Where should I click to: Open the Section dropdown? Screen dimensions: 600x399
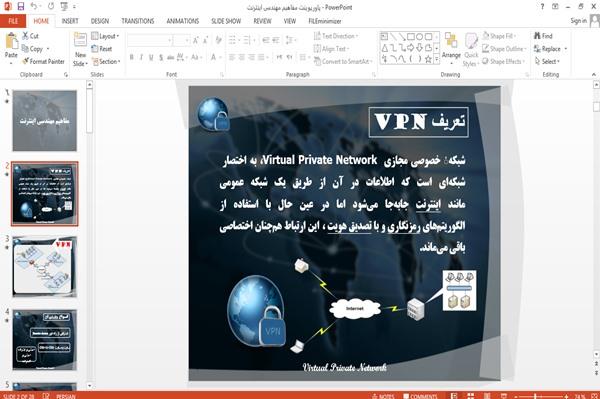(106, 61)
